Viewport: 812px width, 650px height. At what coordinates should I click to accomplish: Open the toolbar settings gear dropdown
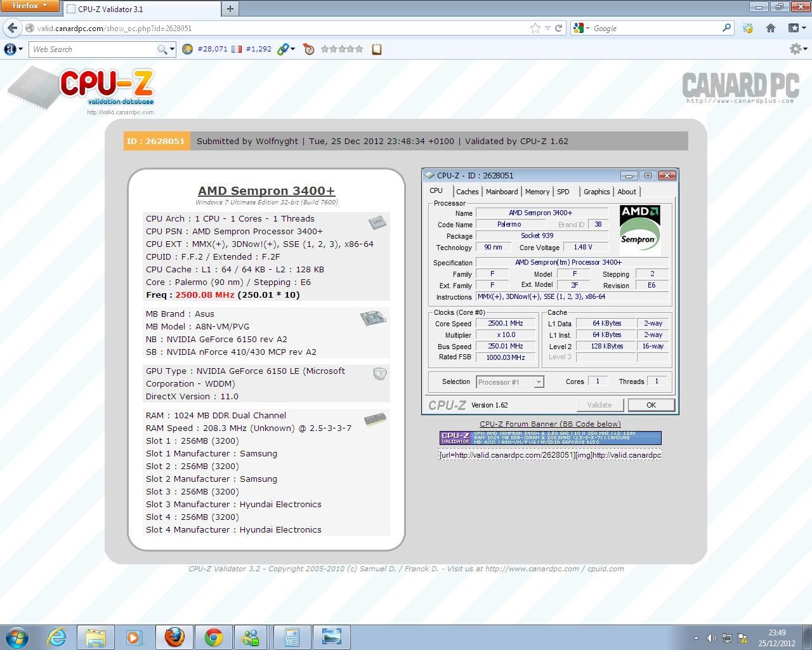[x=799, y=49]
